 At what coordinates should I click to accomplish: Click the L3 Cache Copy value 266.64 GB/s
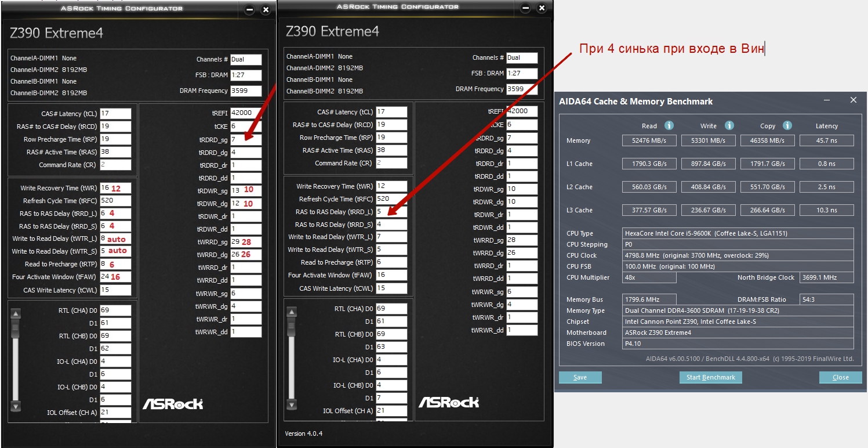point(768,210)
